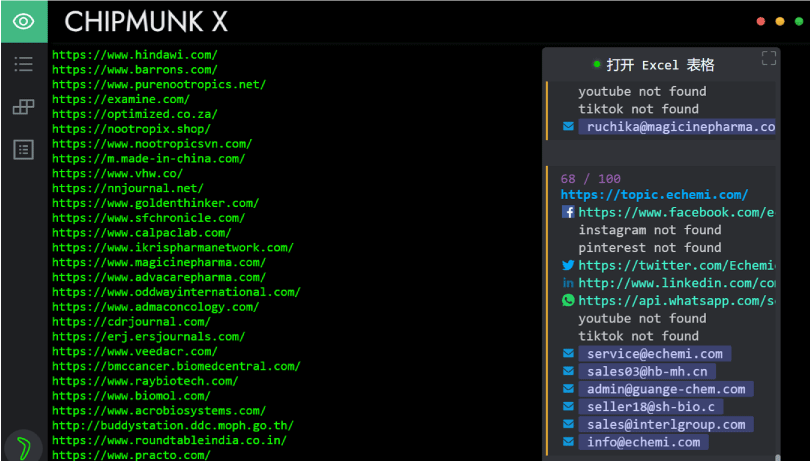Click URL https://www.admaconcology.com/

point(155,307)
